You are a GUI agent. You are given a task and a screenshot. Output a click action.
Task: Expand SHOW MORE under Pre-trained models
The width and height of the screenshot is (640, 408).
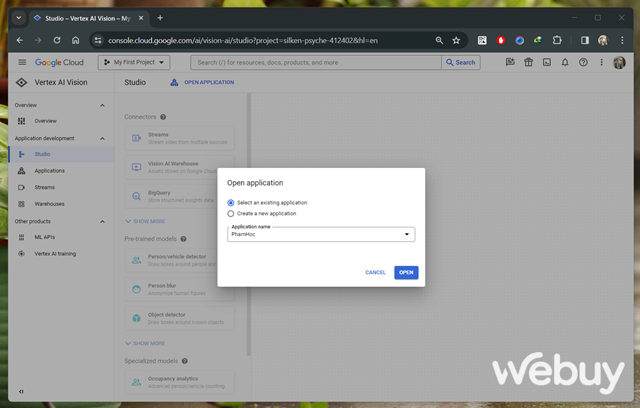click(145, 343)
